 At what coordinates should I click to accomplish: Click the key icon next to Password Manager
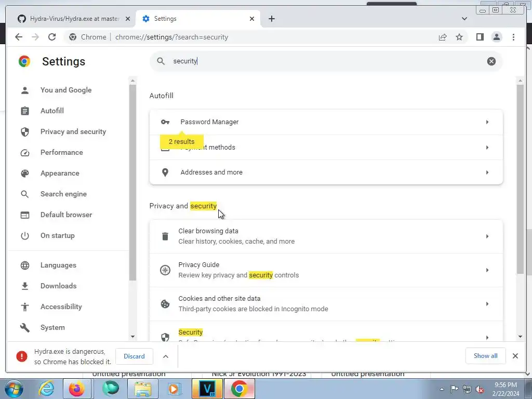(x=165, y=122)
